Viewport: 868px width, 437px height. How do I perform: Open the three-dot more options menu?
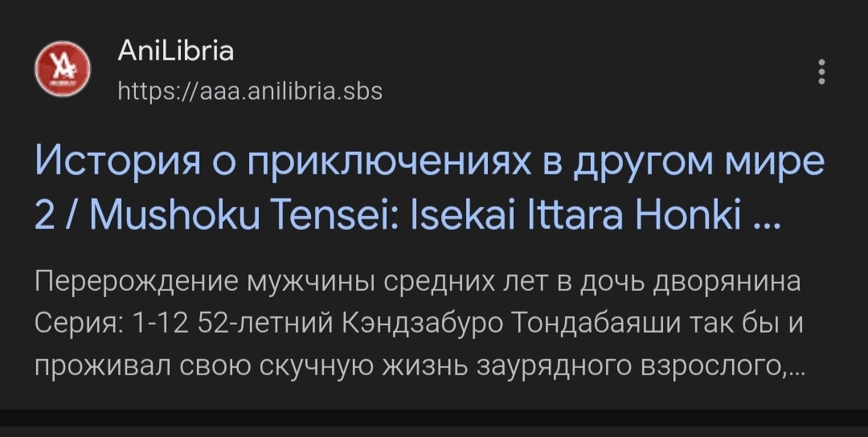coord(821,71)
